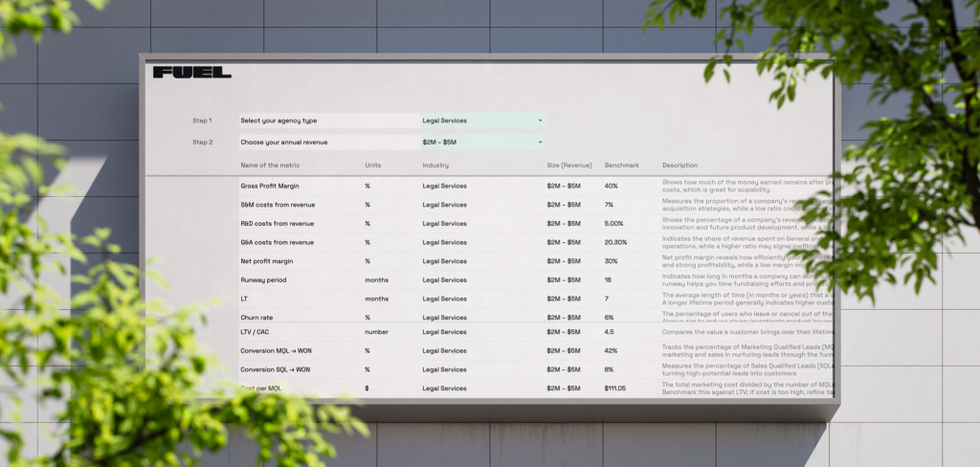
Task: Select the 'Gross Profit Margin' metric cell
Action: pos(272,187)
